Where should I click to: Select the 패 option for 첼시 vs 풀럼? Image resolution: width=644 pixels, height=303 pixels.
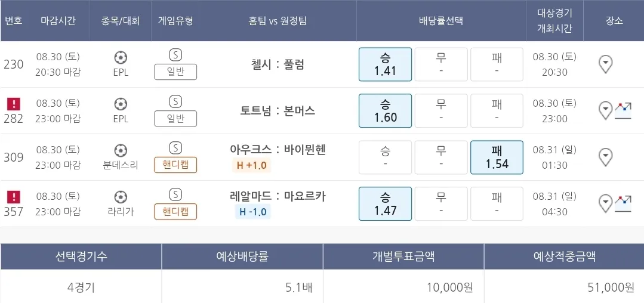coord(497,64)
